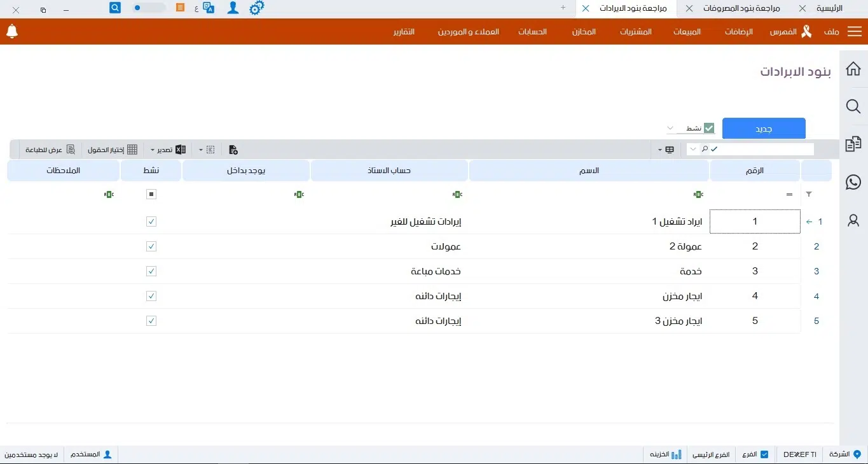This screenshot has height=464, width=868.
Task: Select the user profile icon in the right sidebar
Action: [x=853, y=221]
